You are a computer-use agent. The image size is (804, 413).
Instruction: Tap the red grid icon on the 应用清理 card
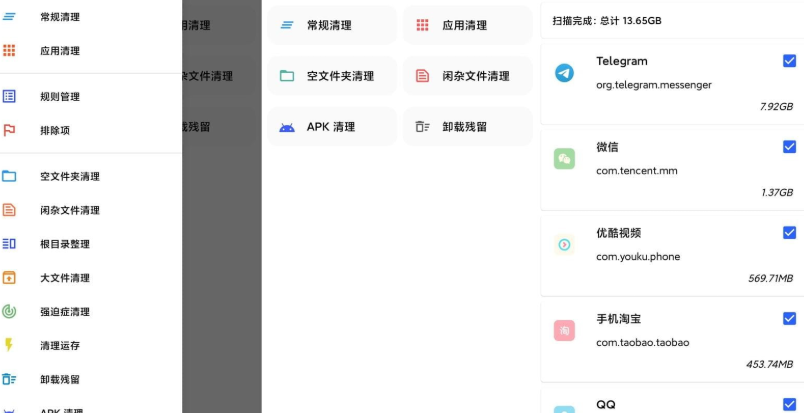pyautogui.click(x=422, y=25)
